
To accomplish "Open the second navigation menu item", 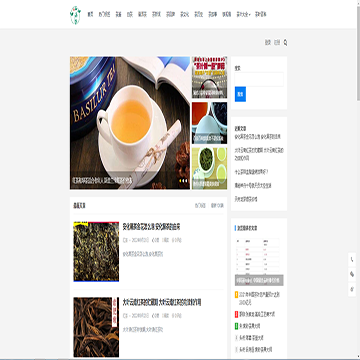I will [104, 15].
